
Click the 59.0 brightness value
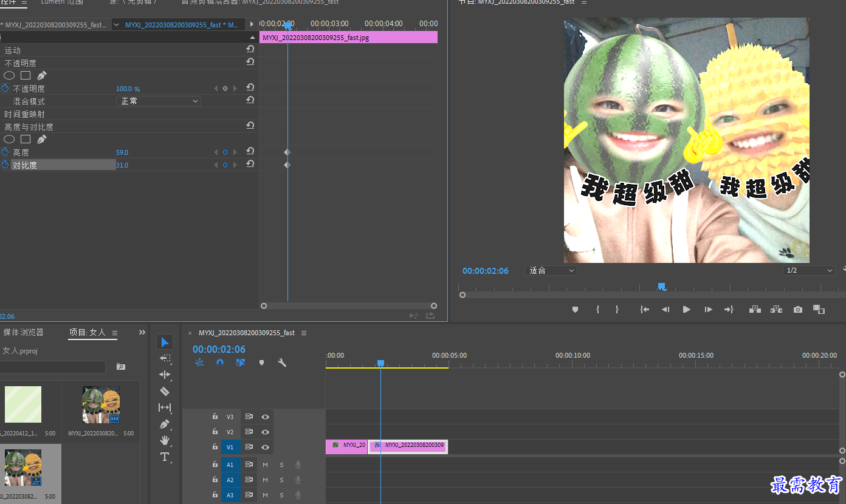(x=122, y=152)
